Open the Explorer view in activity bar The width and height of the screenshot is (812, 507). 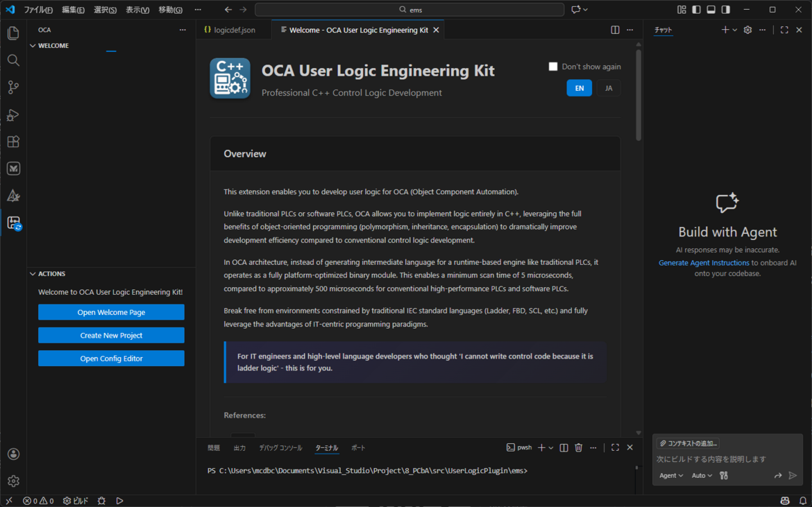point(13,33)
